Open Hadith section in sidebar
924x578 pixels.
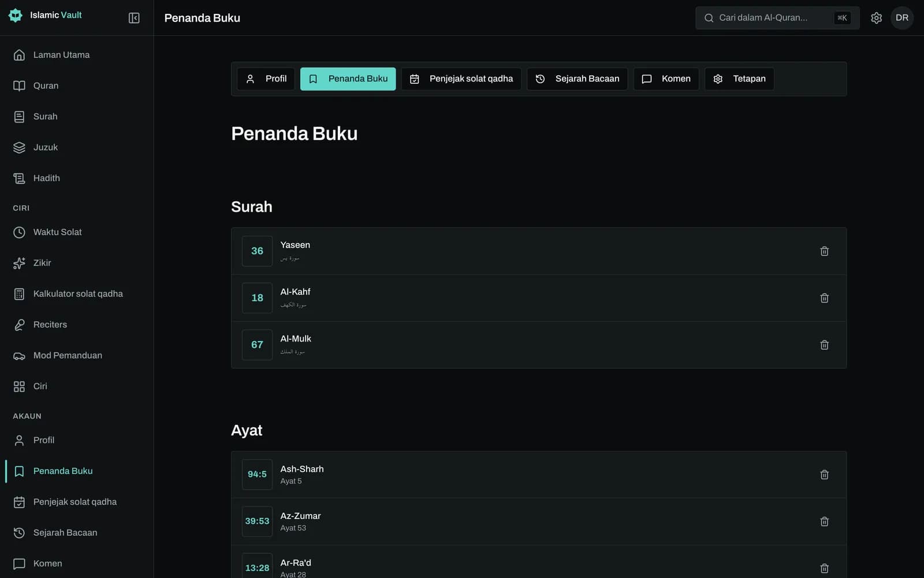click(77, 178)
